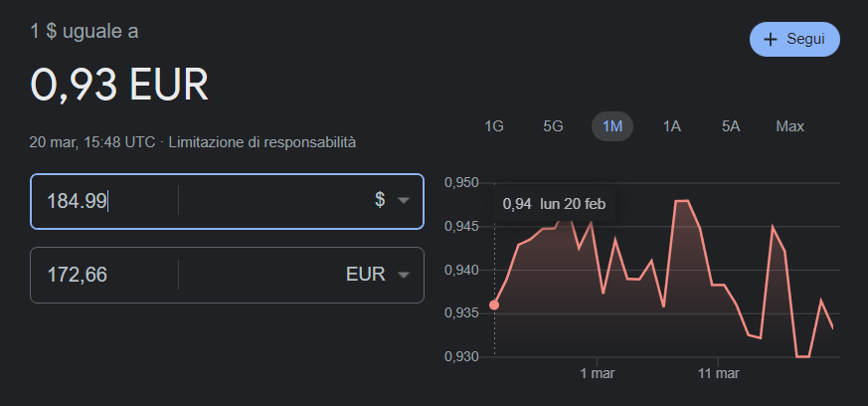Follow this currency pair with Segui
This screenshot has width=868, height=406.
click(x=794, y=40)
